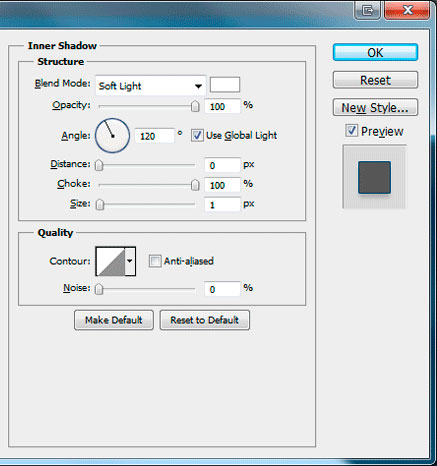This screenshot has height=466, width=437.
Task: Click the Contour curve thumbnail
Action: coord(110,261)
